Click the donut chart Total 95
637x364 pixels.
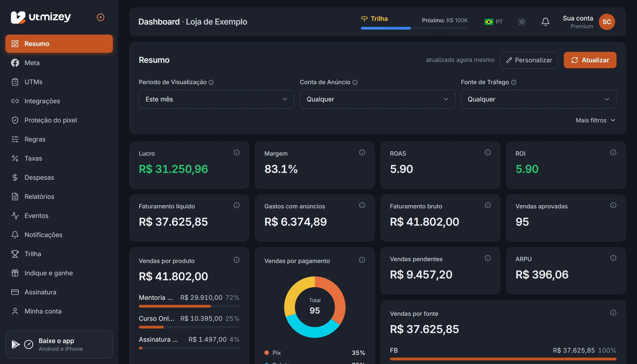tap(314, 307)
